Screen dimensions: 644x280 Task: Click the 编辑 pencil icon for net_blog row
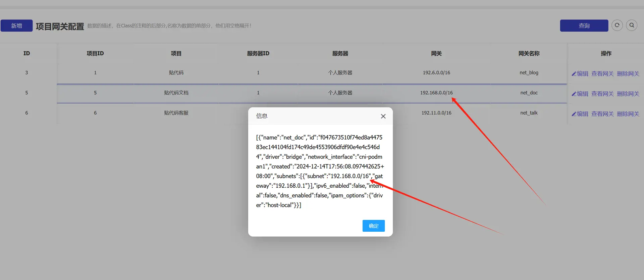574,74
